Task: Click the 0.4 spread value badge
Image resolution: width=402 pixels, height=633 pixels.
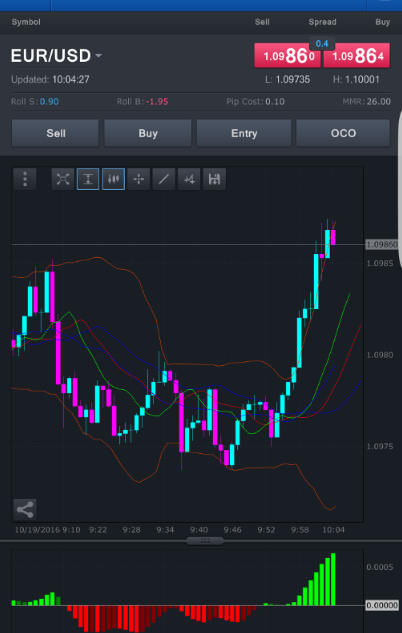Action: 322,44
